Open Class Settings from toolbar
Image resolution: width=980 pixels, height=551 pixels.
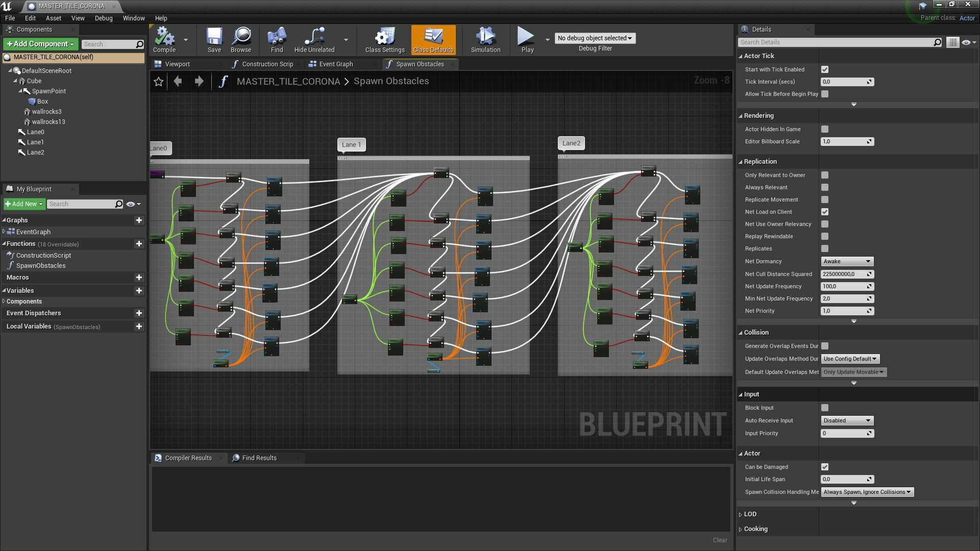tap(385, 38)
